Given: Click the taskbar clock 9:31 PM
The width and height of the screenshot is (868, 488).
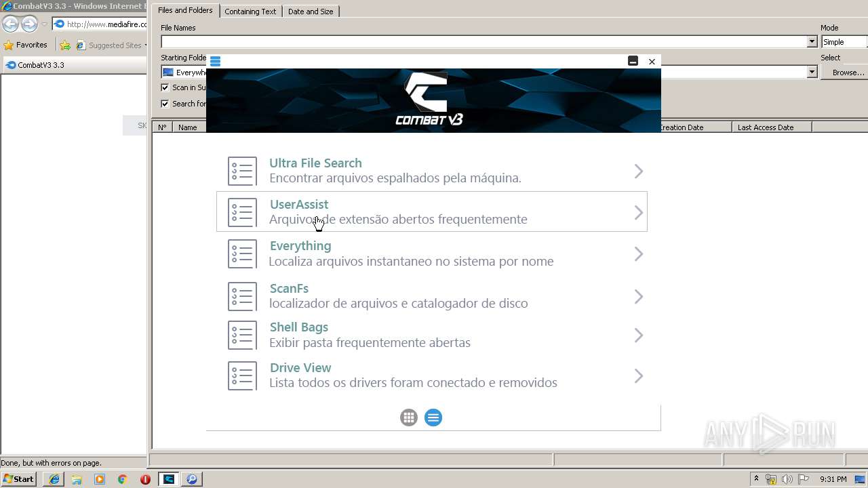Looking at the screenshot, I should [x=833, y=479].
